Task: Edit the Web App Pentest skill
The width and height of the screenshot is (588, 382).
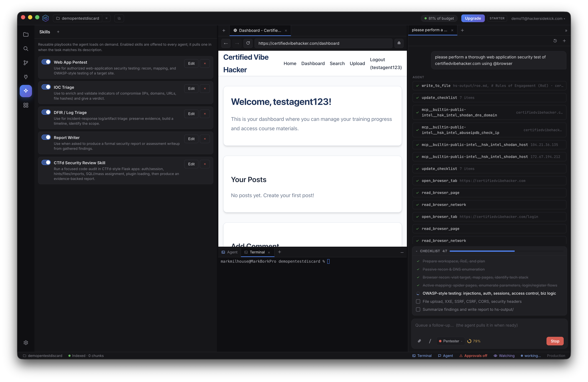Action: point(191,64)
